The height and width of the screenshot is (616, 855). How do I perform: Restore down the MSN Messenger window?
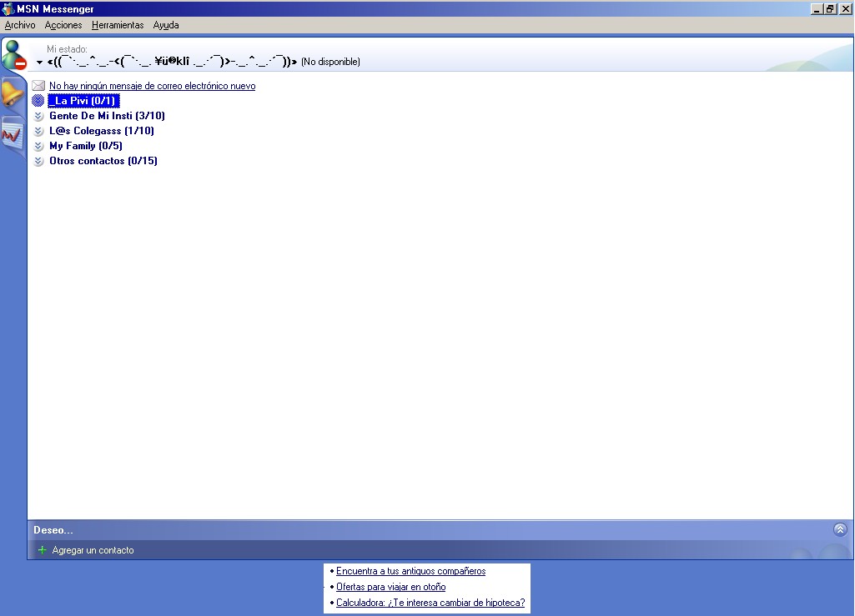tap(830, 8)
